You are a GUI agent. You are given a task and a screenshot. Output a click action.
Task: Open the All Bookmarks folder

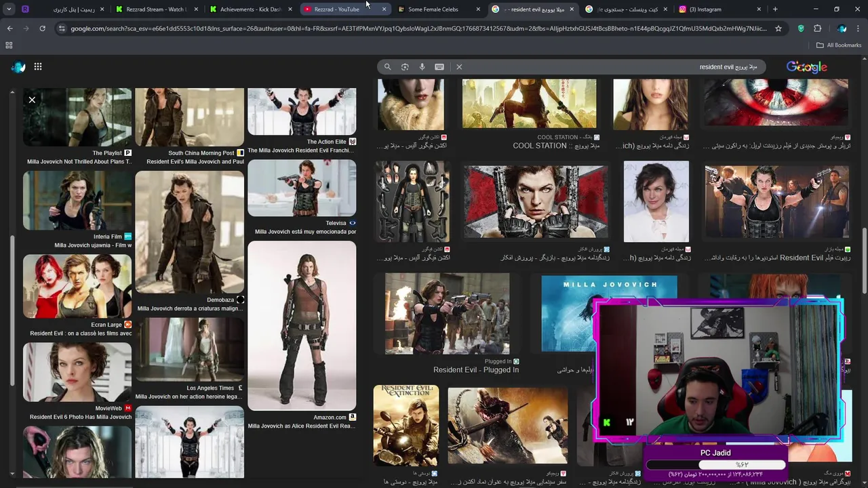coord(838,45)
